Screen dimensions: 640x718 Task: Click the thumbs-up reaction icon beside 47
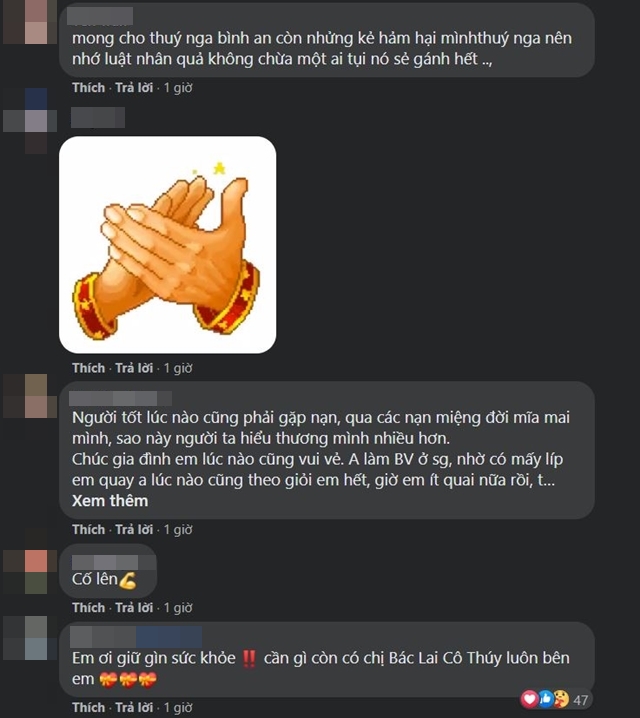coord(546,699)
